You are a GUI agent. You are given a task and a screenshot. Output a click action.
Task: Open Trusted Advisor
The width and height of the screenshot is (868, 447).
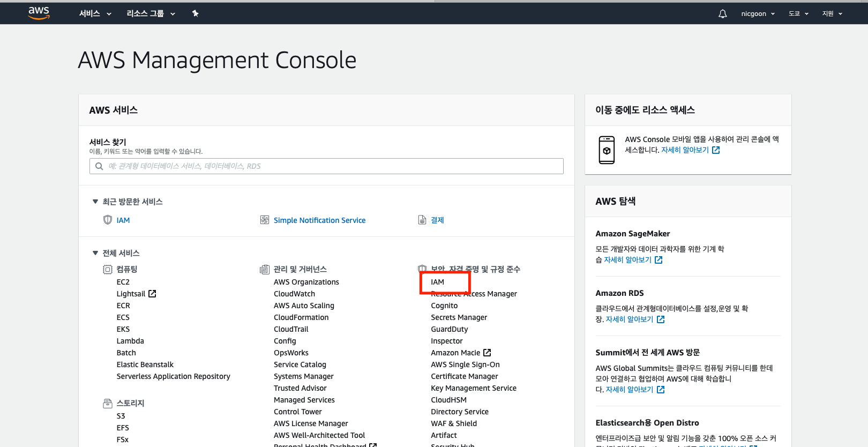click(x=300, y=388)
